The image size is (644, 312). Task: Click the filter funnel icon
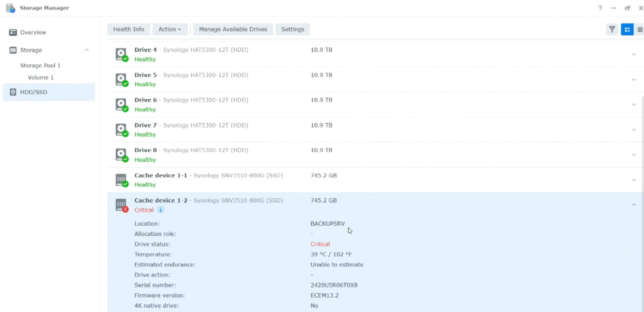pos(612,30)
